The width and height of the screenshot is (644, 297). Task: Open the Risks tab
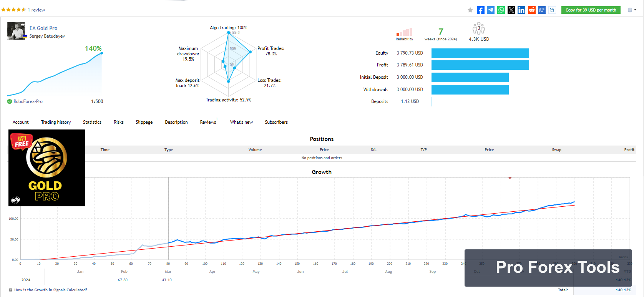[119, 122]
